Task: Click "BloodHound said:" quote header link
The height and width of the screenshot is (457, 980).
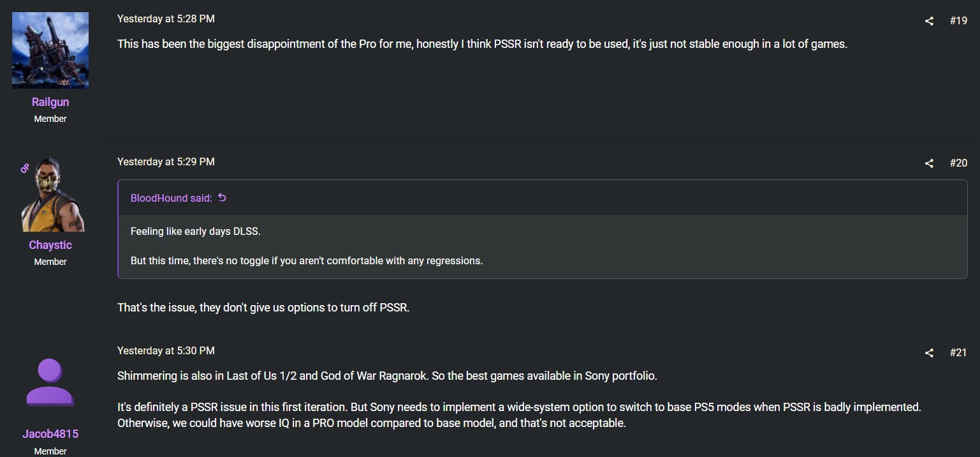Action: pos(171,198)
